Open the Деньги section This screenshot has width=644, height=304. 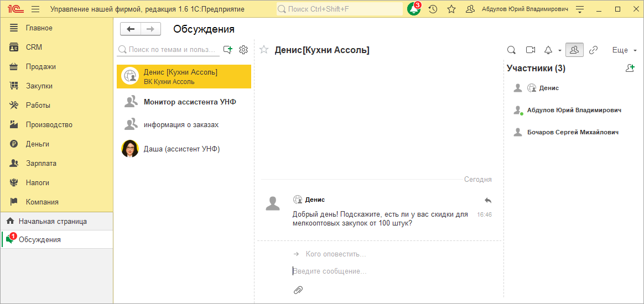[x=56, y=144]
